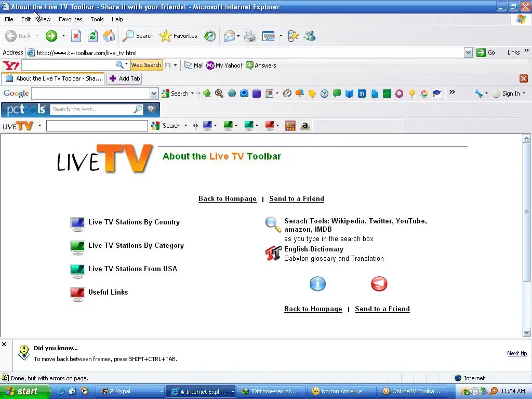Switch to Norton AntiVirus taskbar item
The image size is (532, 399).
coord(341,391)
